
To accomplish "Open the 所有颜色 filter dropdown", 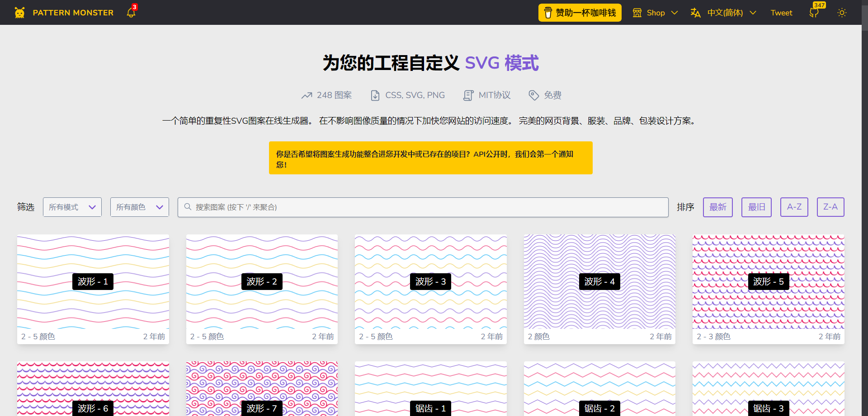I will click(x=140, y=207).
